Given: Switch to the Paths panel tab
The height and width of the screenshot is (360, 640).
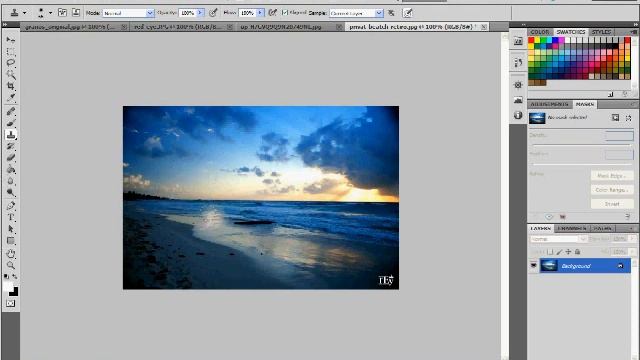Looking at the screenshot, I should (x=602, y=229).
